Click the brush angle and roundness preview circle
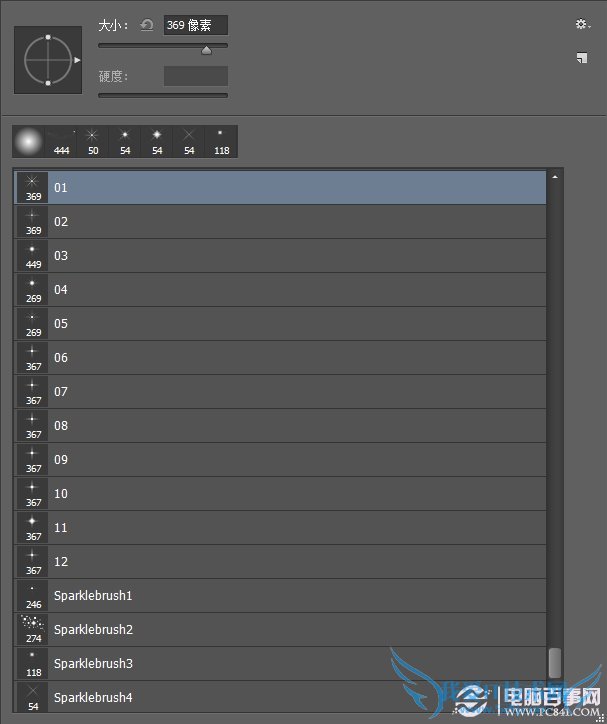This screenshot has width=607, height=724. (48, 60)
